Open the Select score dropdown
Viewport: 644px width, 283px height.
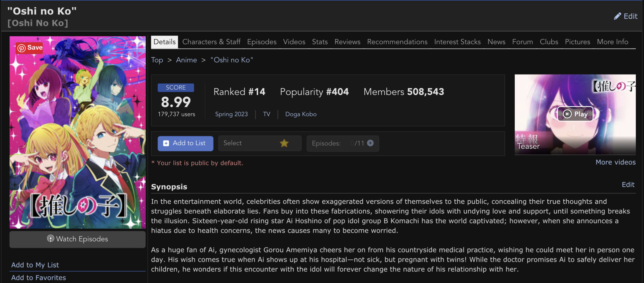tap(260, 143)
